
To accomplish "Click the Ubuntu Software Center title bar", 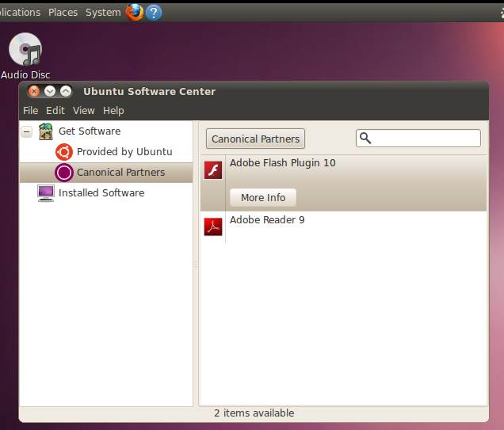I will click(x=254, y=92).
